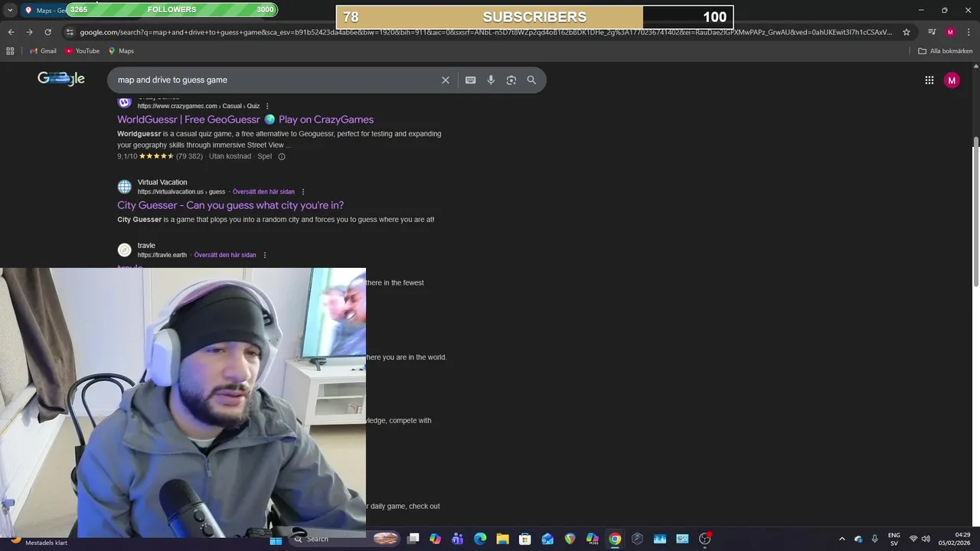Image resolution: width=980 pixels, height=551 pixels.
Task: Open the volume tray icon
Action: pyautogui.click(x=926, y=539)
